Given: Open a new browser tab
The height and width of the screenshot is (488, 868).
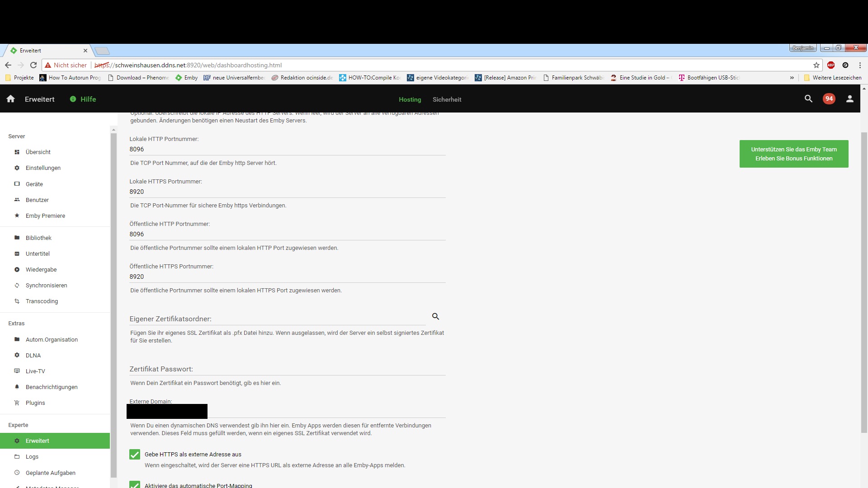Looking at the screenshot, I should [x=102, y=51].
